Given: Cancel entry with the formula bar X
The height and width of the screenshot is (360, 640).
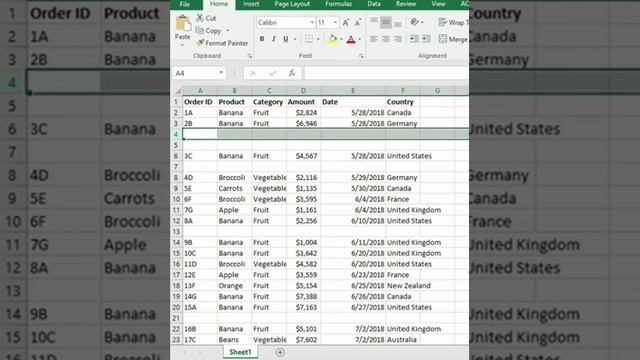Looking at the screenshot, I should pyautogui.click(x=253, y=73).
